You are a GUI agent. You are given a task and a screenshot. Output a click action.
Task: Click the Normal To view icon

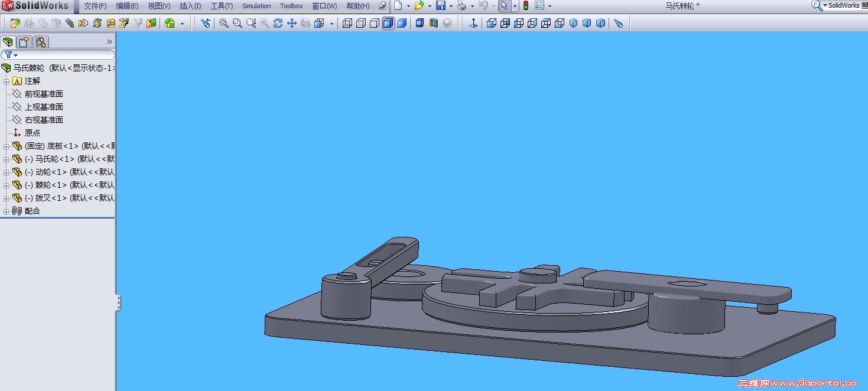[x=473, y=23]
